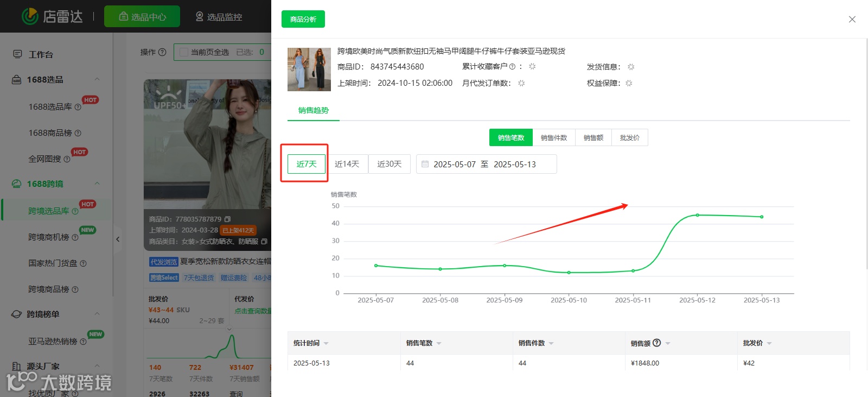This screenshot has height=397, width=868.
Task: Collapse the 1688跨境 sidebar section
Action: point(97,184)
